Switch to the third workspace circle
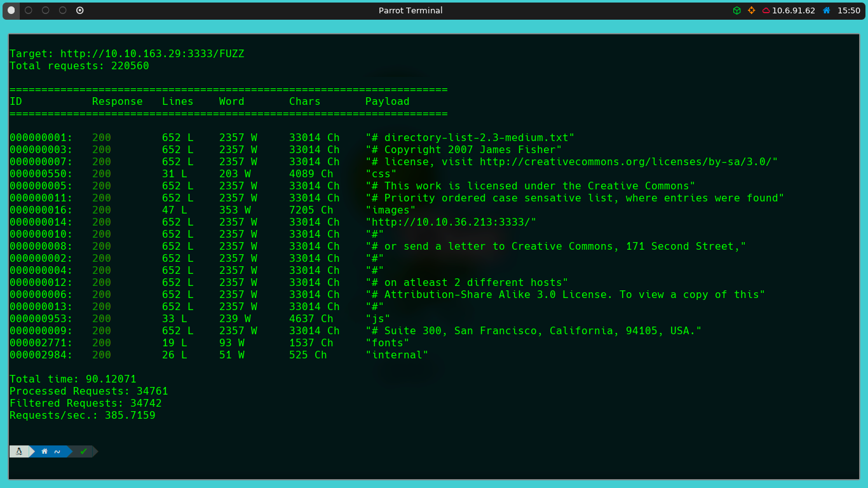Image resolution: width=868 pixels, height=488 pixels. tap(46, 10)
